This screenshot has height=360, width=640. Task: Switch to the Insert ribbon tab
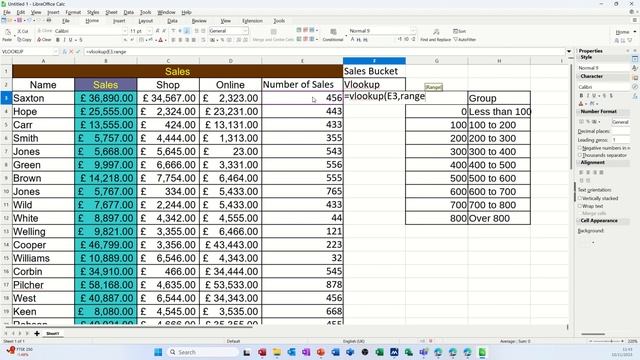(x=119, y=20)
